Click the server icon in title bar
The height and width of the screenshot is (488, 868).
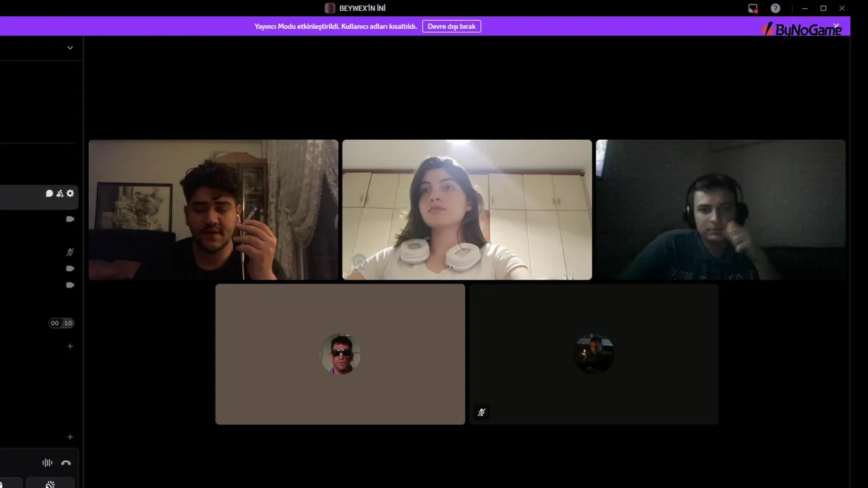[330, 8]
